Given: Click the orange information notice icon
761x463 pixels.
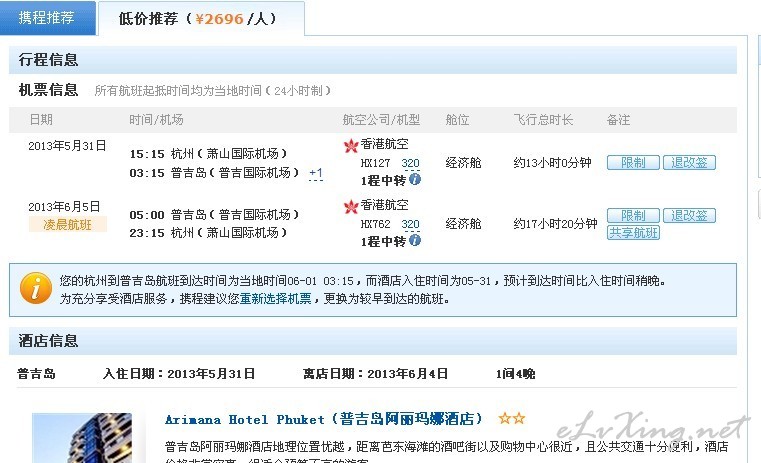Looking at the screenshot, I should pyautogui.click(x=36, y=288).
